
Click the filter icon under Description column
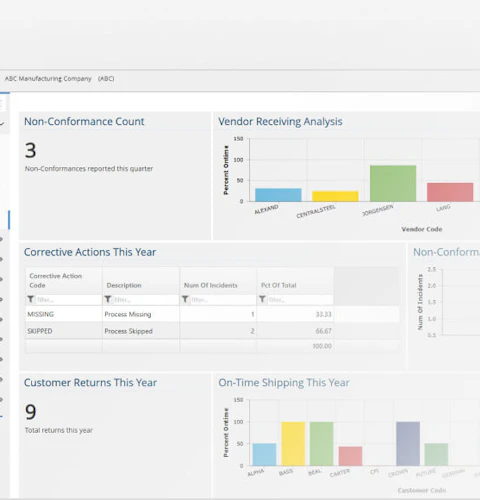coord(108,299)
